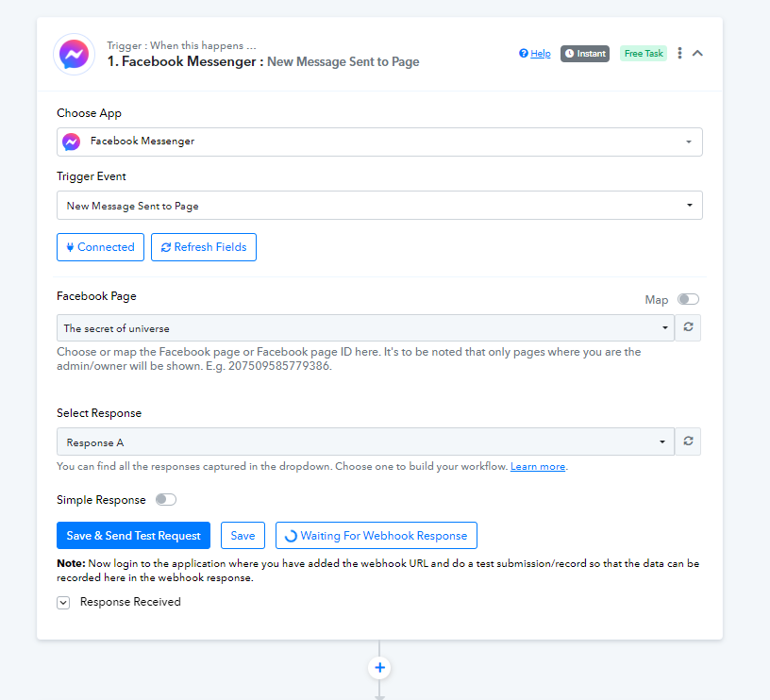Open the Select Response dropdown
This screenshot has height=700, width=770.
[365, 442]
